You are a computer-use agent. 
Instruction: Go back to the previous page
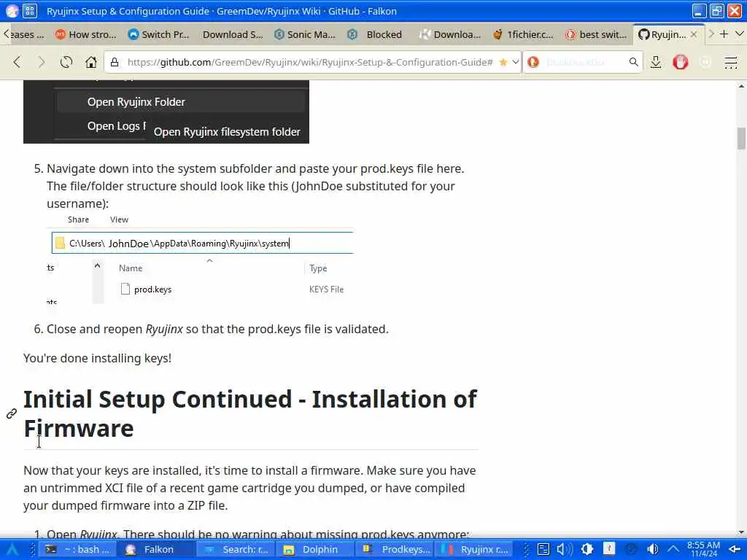[18, 62]
